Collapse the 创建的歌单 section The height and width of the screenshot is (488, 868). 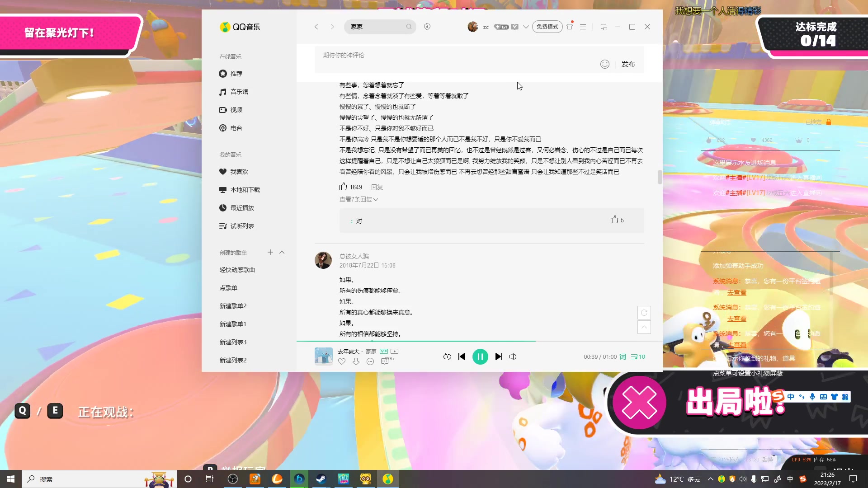[x=282, y=252]
